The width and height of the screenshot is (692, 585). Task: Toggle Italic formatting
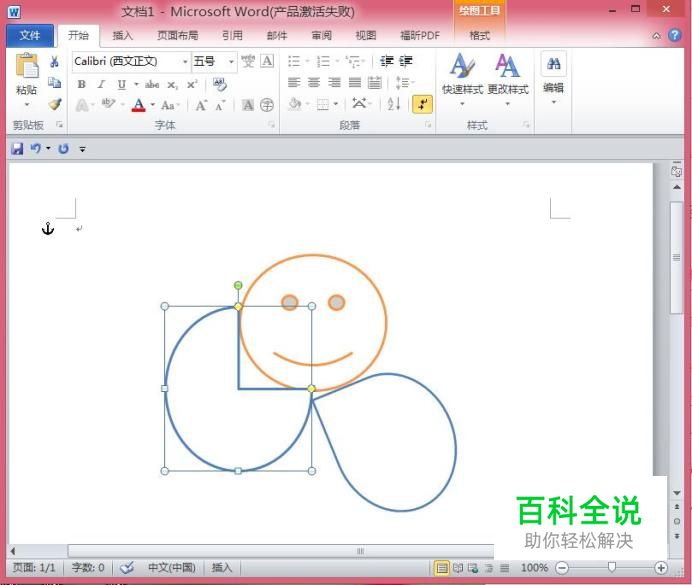(101, 84)
